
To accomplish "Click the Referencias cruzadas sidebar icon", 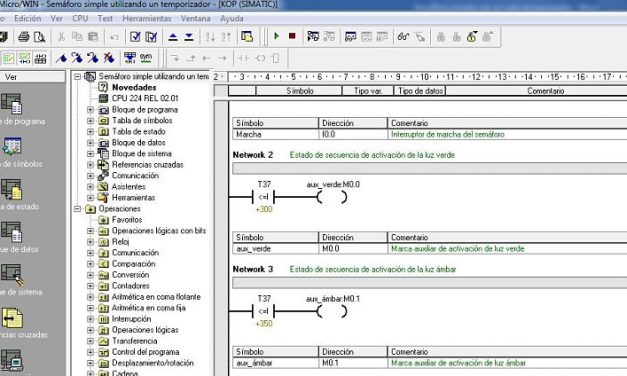I will click(12, 318).
